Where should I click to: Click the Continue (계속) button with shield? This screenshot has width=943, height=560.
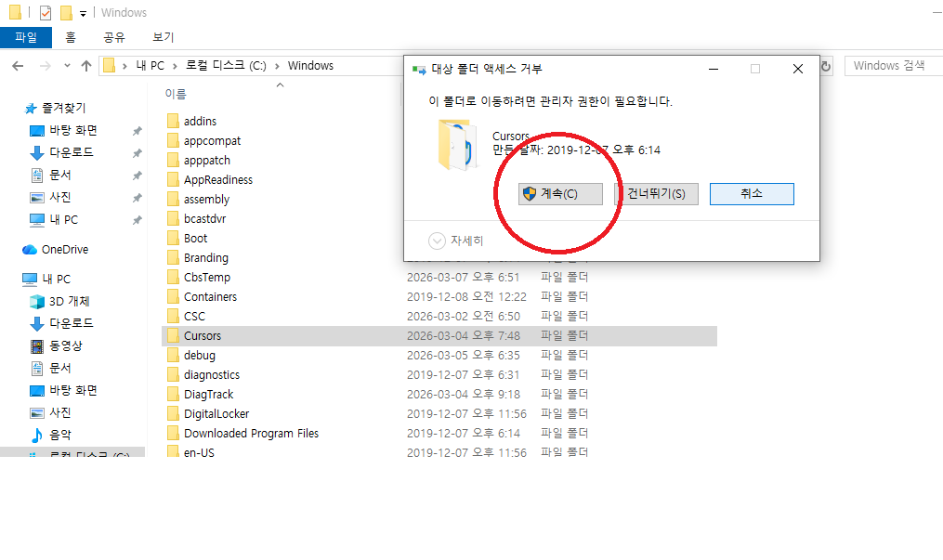(560, 194)
